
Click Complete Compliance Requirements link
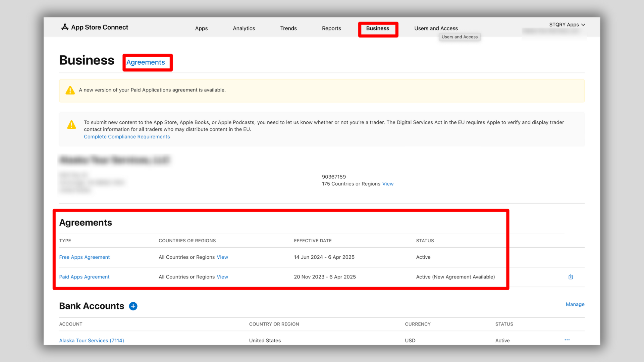coord(127,137)
